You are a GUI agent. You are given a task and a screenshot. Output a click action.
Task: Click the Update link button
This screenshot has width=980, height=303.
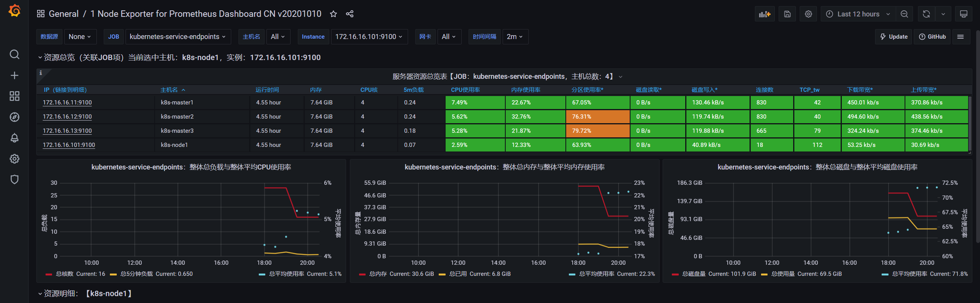click(x=894, y=37)
